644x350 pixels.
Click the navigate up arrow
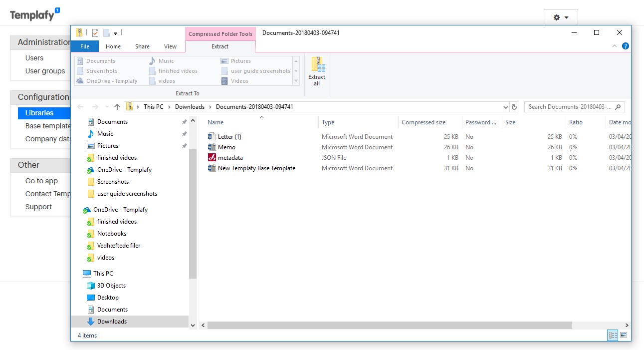116,106
